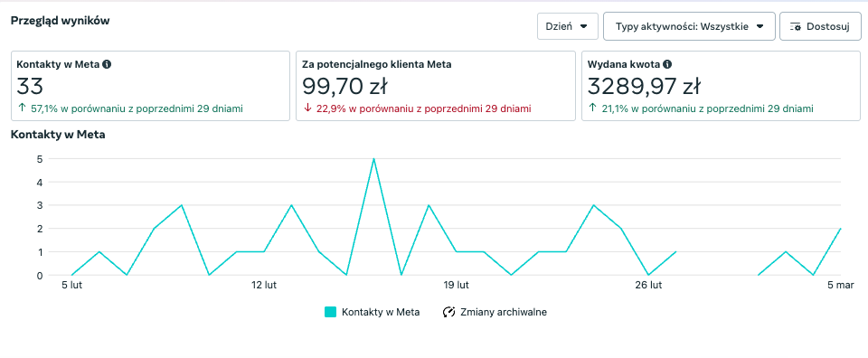This screenshot has height=358, width=868.
Task: Open Typy aktywności: Wszystkie dropdown
Action: coord(689,26)
